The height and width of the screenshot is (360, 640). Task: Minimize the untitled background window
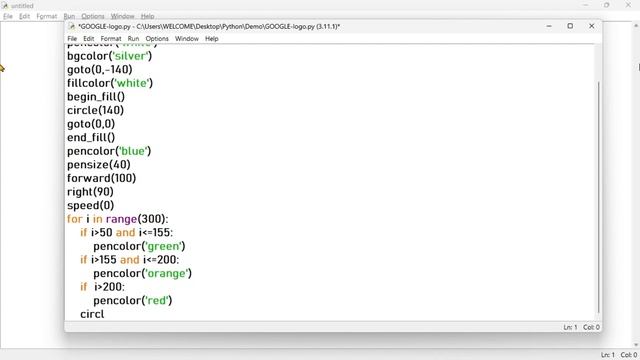click(586, 5)
